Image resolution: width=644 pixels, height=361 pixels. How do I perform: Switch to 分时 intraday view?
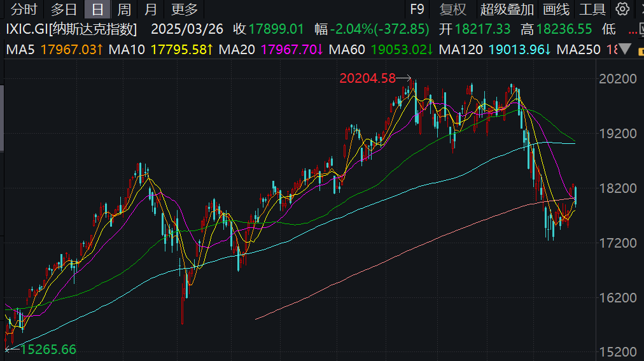coord(24,9)
